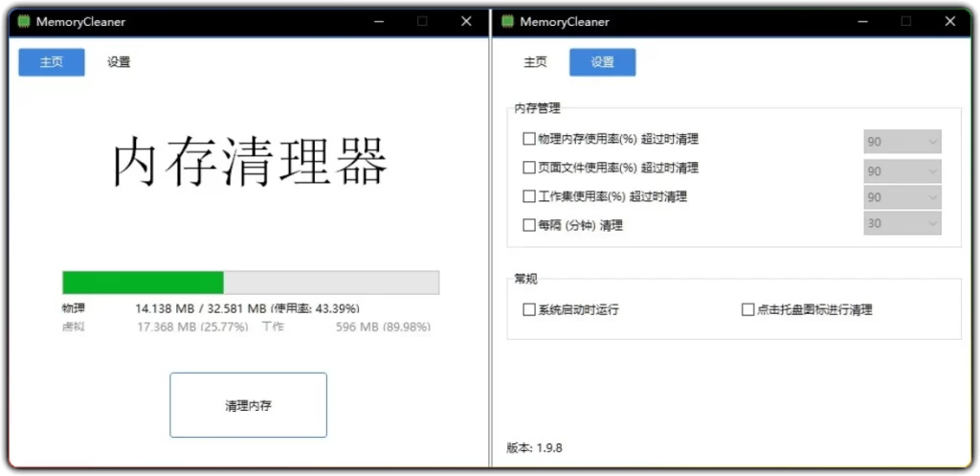This screenshot has height=476, width=980.
Task: Select the 设置 tab in the right window
Action: pos(603,62)
